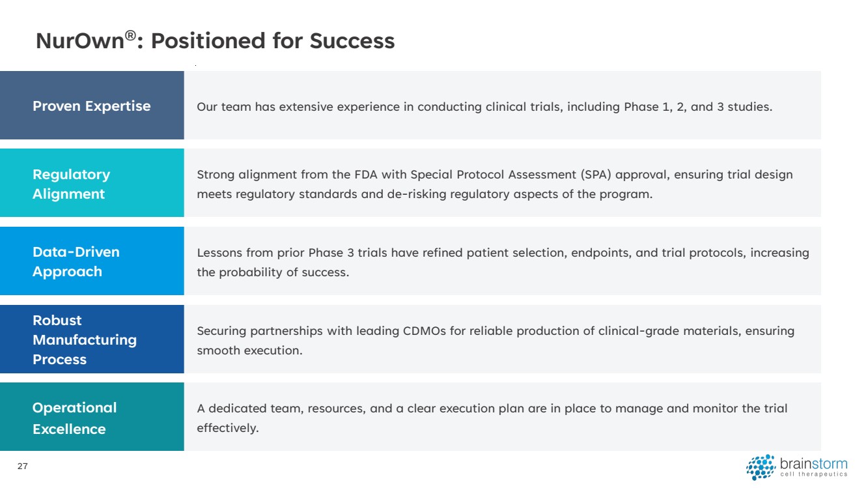Viewport: 868px width, 488px height.
Task: Click the "Robust Manufacturing Process" heading box
Action: coord(92,339)
